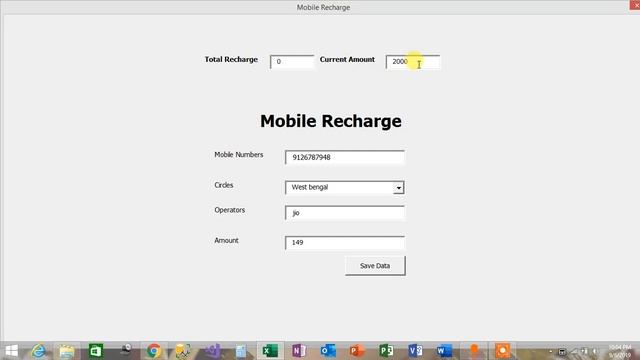Click the Mobile Numbers text box

point(345,158)
